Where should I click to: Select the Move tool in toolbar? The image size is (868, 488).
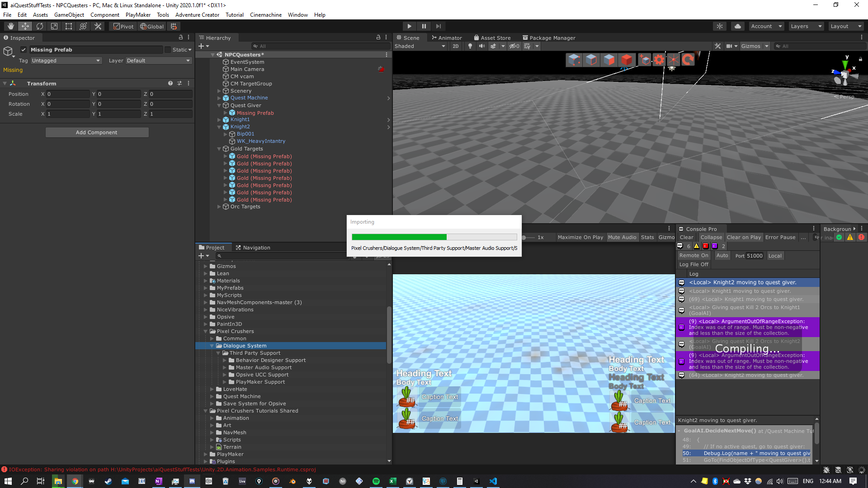(25, 26)
